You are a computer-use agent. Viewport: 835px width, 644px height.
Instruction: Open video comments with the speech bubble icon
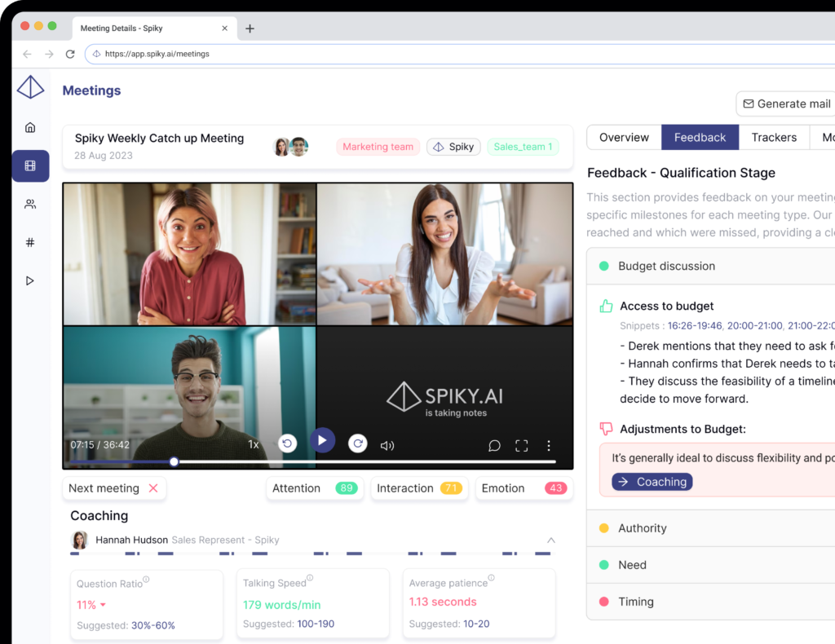tap(494, 445)
